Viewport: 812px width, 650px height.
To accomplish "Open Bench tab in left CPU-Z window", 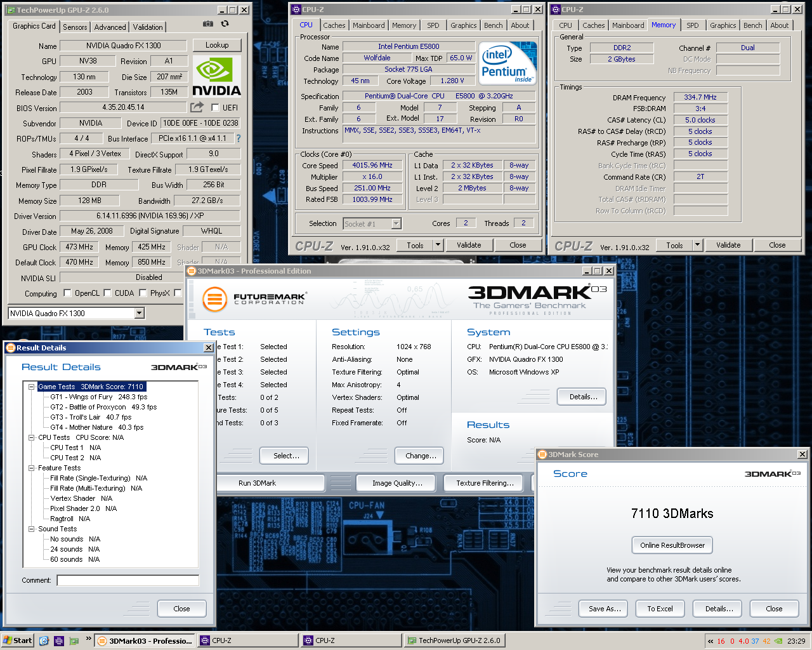I will tap(494, 25).
